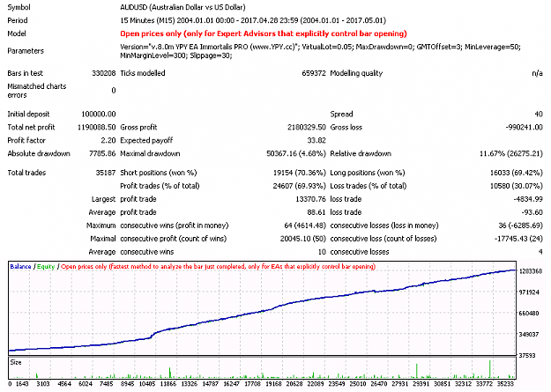Click the Profit trades value 24607 (69.93%)
The width and height of the screenshot is (551, 392).
pos(300,186)
